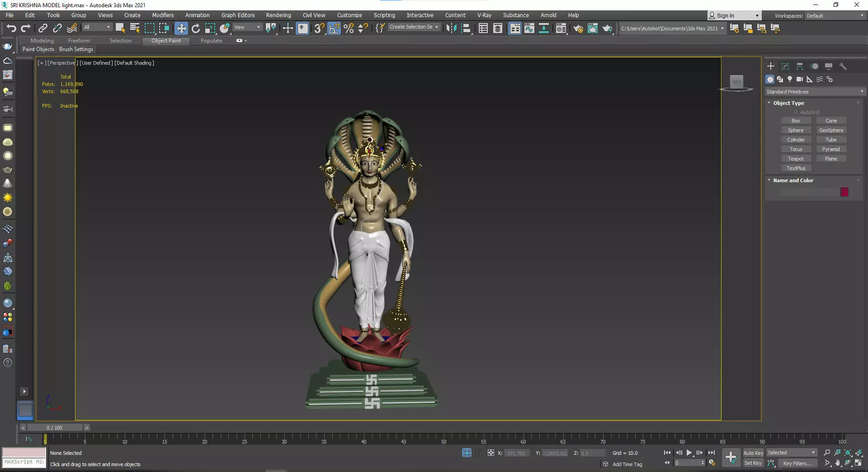
Task: Open the Rendering menu
Action: coord(278,15)
